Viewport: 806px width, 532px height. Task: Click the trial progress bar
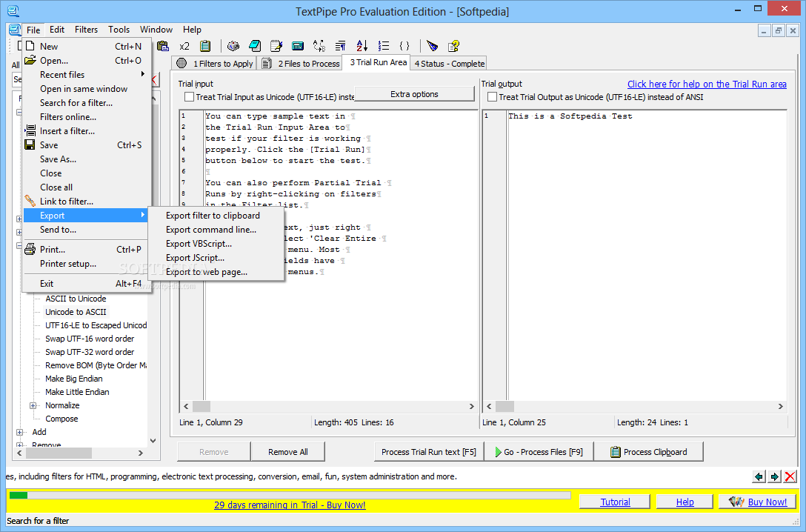[290, 495]
